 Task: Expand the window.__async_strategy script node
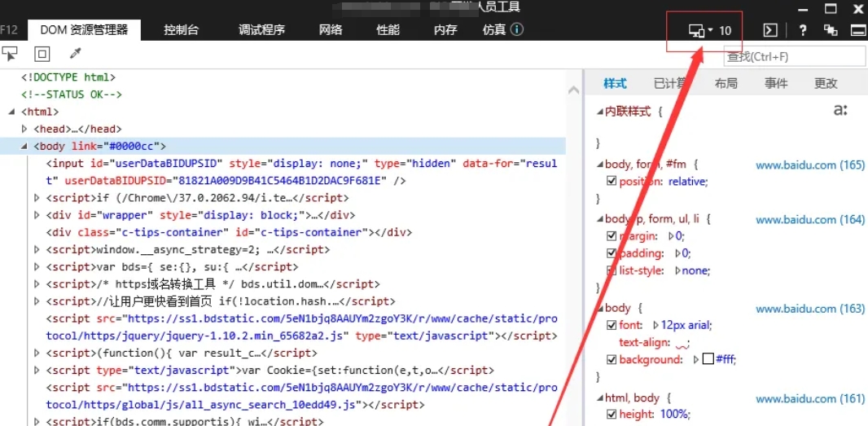(37, 250)
